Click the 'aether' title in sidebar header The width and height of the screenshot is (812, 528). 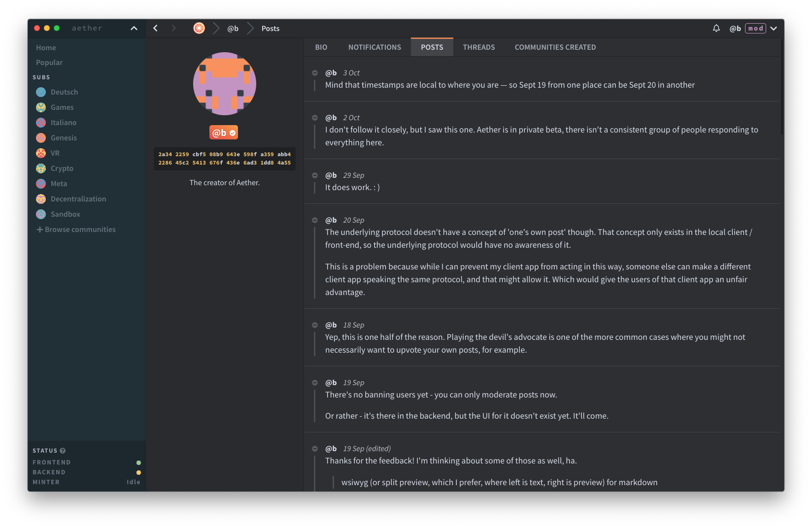(x=87, y=28)
